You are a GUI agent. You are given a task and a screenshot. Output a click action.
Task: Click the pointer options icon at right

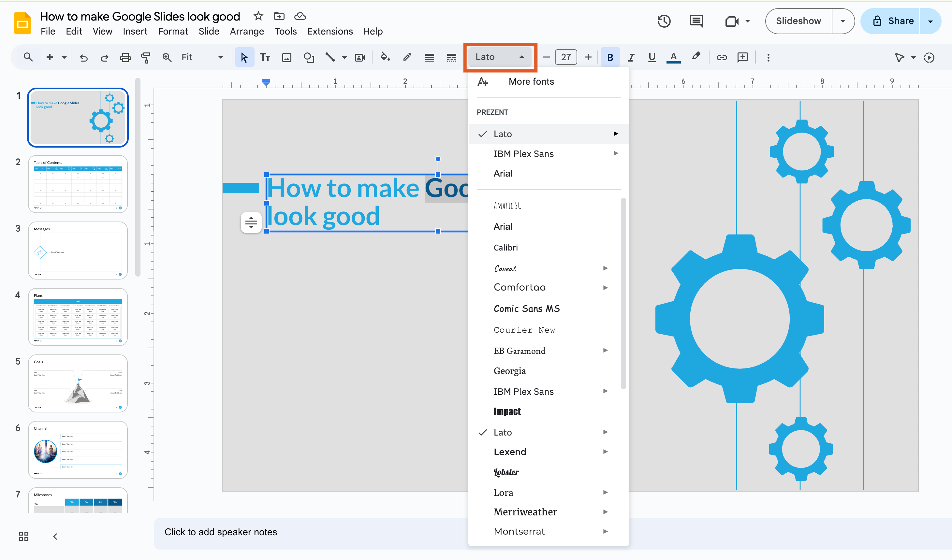[900, 57]
